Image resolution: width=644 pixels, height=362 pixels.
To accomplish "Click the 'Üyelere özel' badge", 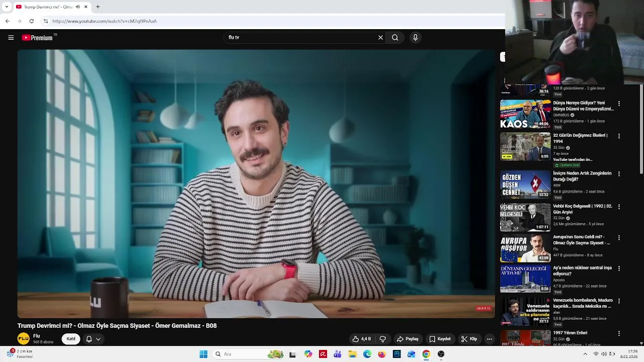I will pos(567,165).
